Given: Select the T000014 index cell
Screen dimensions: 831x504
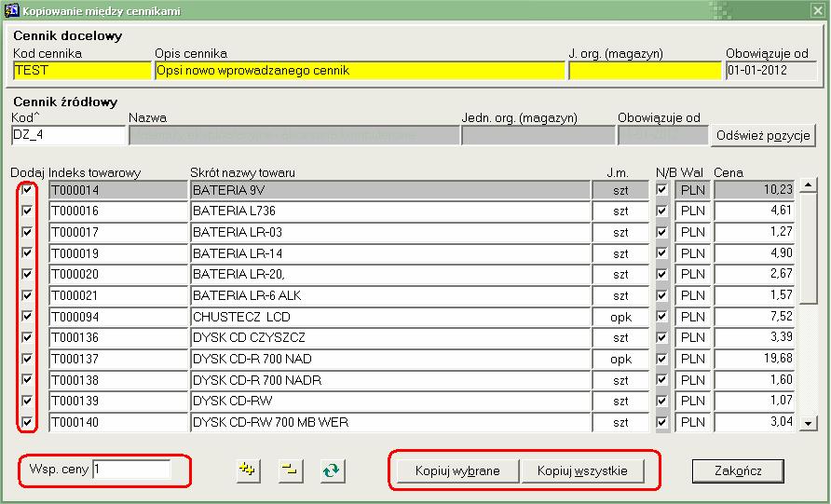Looking at the screenshot, I should [118, 190].
